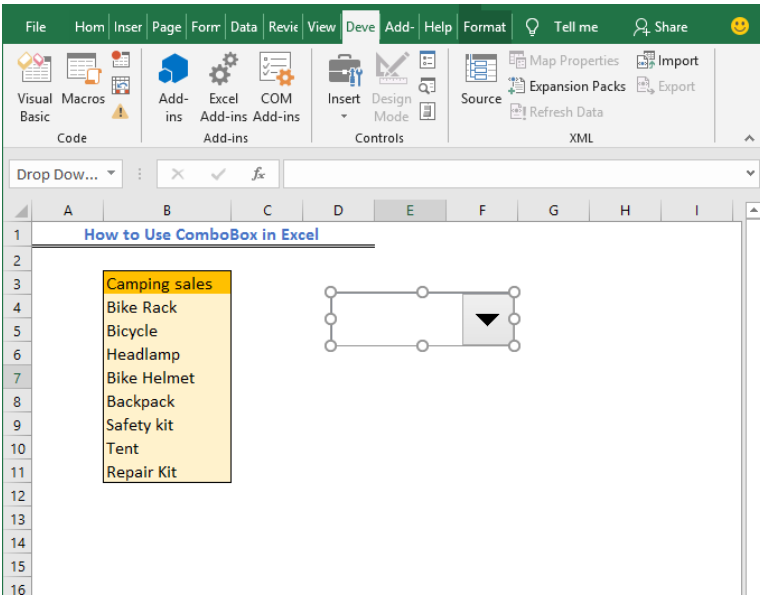This screenshot has height=601, width=762.
Task: Click the combo box dropdown arrow on sheet
Action: [x=487, y=319]
